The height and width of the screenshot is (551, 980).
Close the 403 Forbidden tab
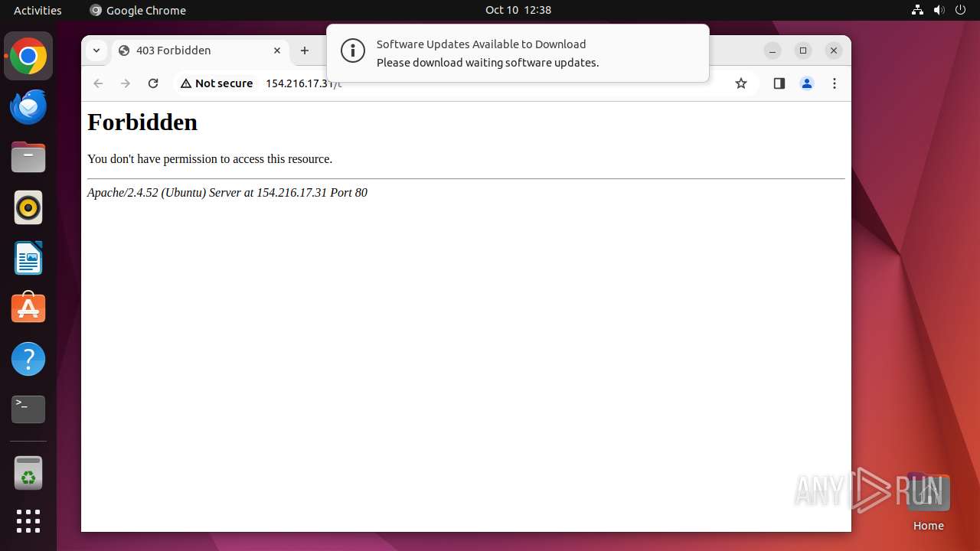point(277,51)
